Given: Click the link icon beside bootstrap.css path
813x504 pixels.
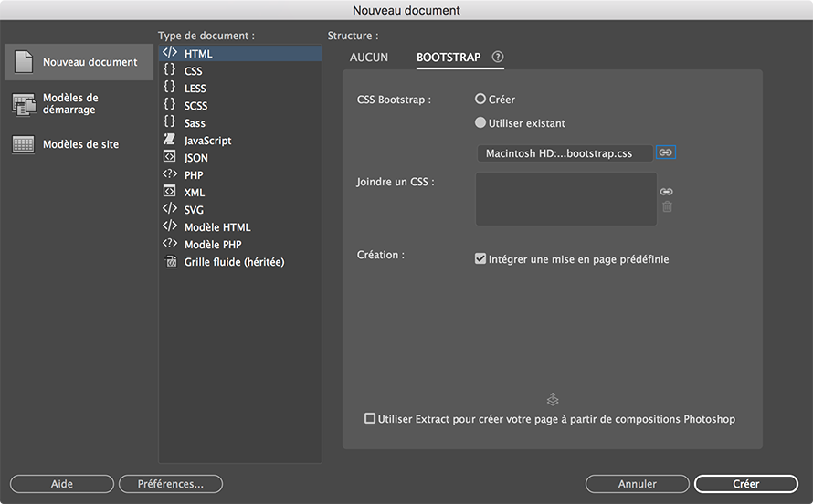Looking at the screenshot, I should (x=666, y=152).
